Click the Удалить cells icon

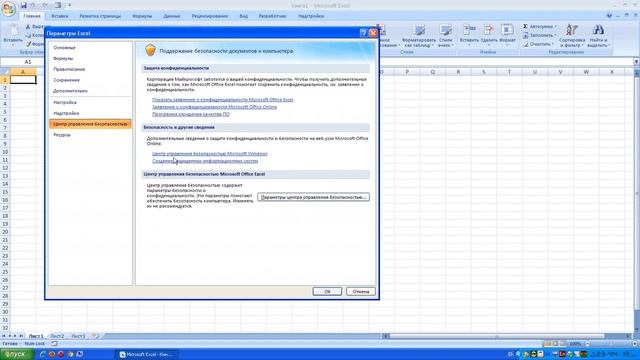pos(489,31)
